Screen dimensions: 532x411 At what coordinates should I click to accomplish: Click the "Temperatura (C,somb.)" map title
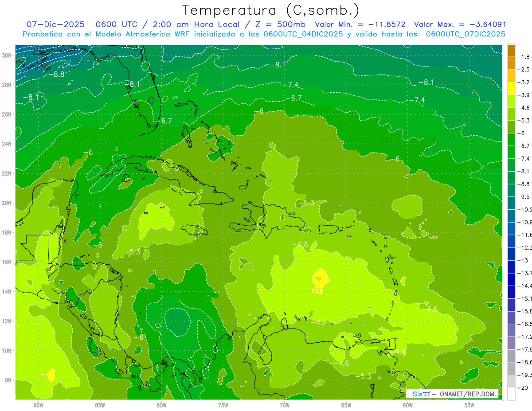pos(270,10)
